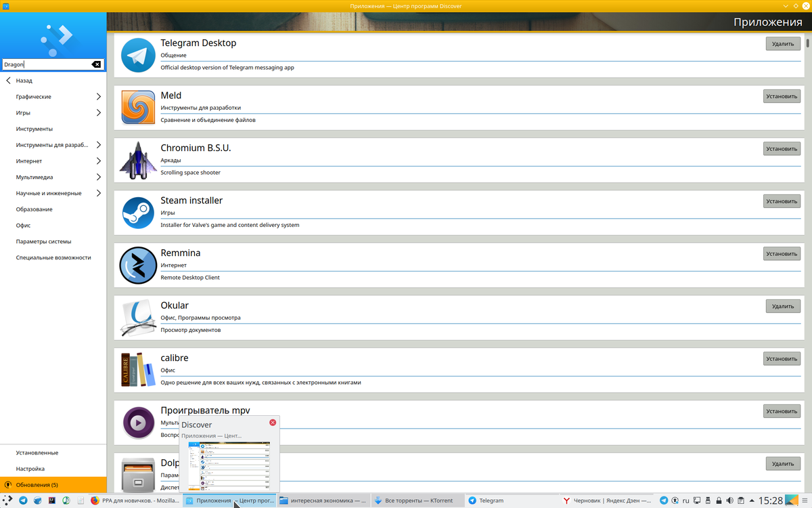Expand Инструменты для разработки category arrow

tap(98, 145)
